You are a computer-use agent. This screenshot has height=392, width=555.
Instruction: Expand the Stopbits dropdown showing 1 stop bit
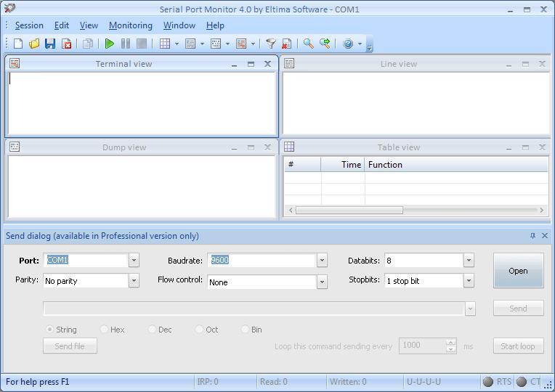tap(469, 280)
